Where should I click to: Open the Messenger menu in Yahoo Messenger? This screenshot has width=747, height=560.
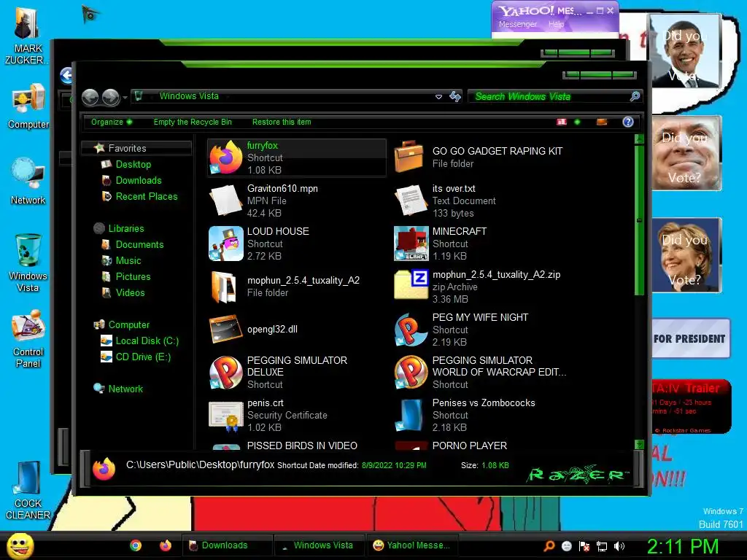(x=518, y=24)
